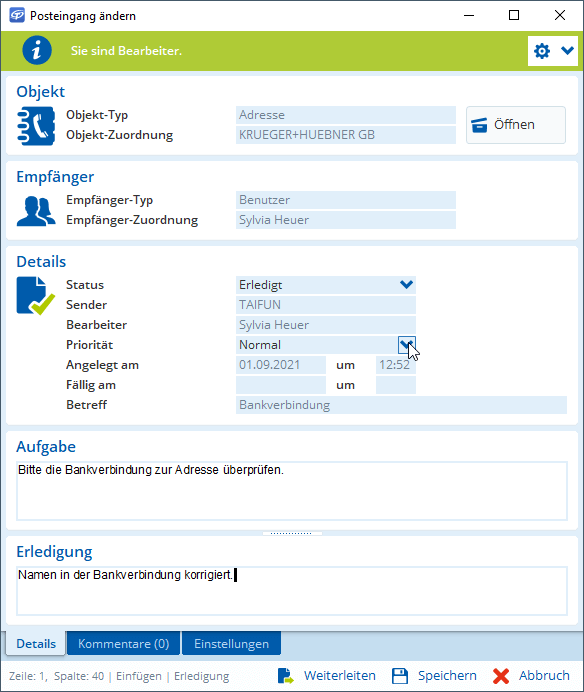The height and width of the screenshot is (692, 584).
Task: Switch to the Kommentare (0) tab
Action: pos(124,643)
